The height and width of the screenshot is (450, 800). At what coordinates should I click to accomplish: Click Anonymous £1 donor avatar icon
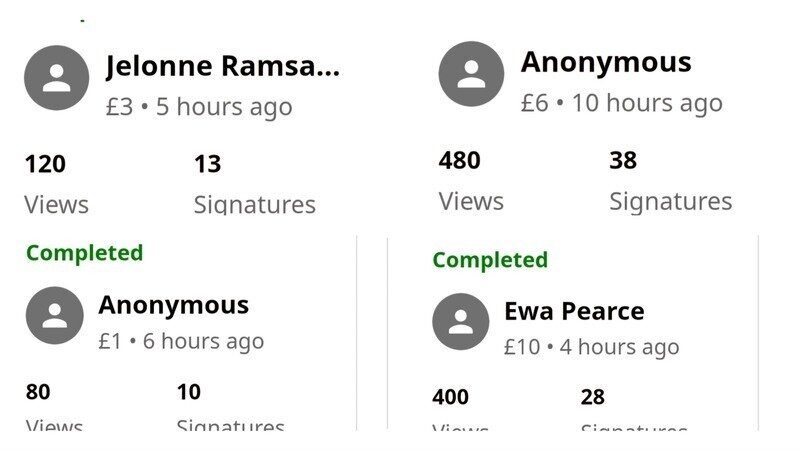point(54,316)
